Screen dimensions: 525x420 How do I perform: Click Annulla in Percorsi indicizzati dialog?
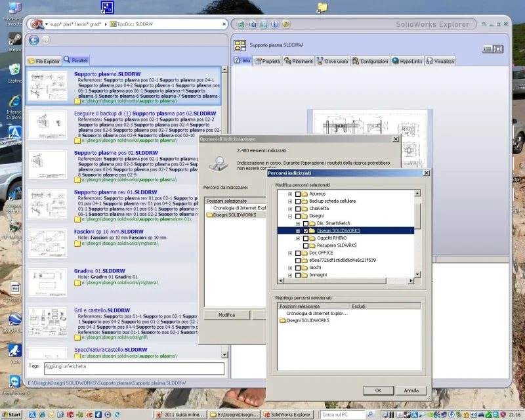(411, 390)
